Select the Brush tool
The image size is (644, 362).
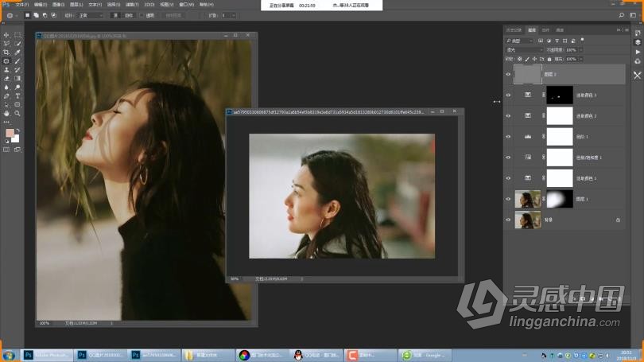pyautogui.click(x=17, y=61)
